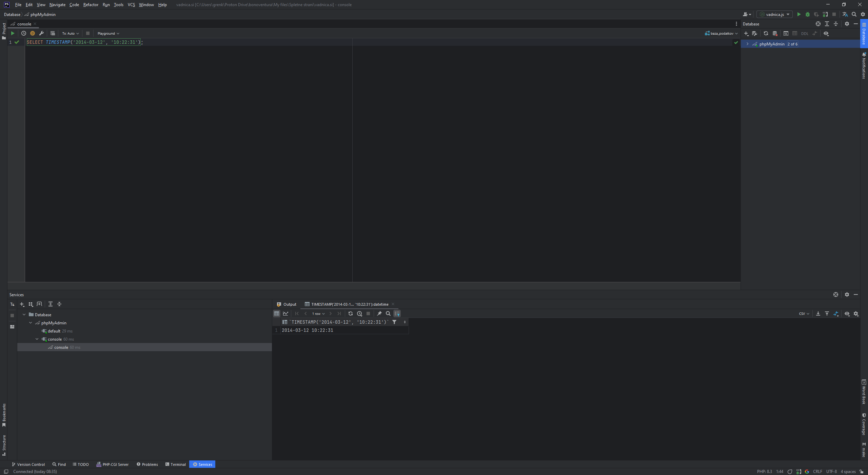Pin the result tab
868x475 pixels.
click(379, 313)
